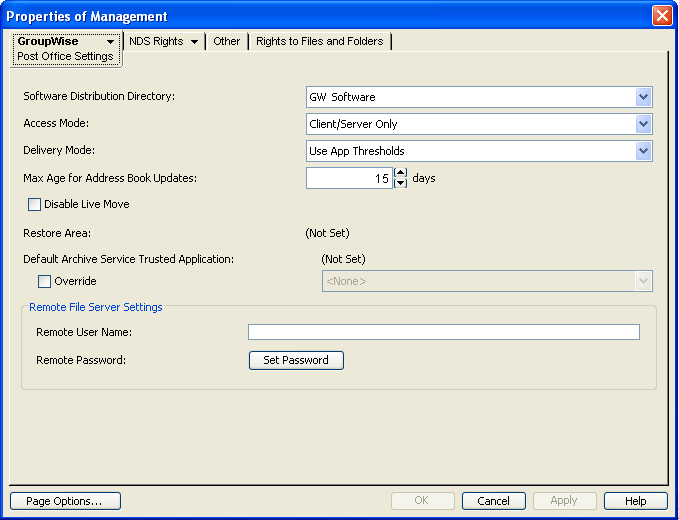
Task: Click the NDS Rights tab label
Action: pos(156,41)
